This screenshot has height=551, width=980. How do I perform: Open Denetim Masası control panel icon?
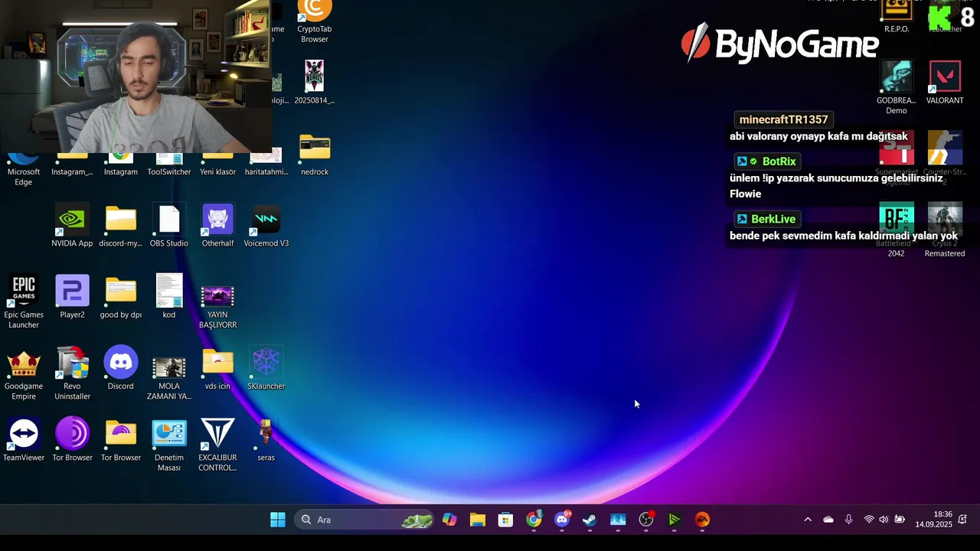pos(169,445)
